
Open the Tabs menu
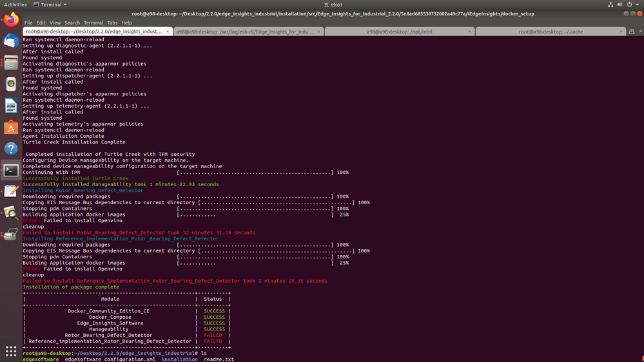[x=112, y=23]
